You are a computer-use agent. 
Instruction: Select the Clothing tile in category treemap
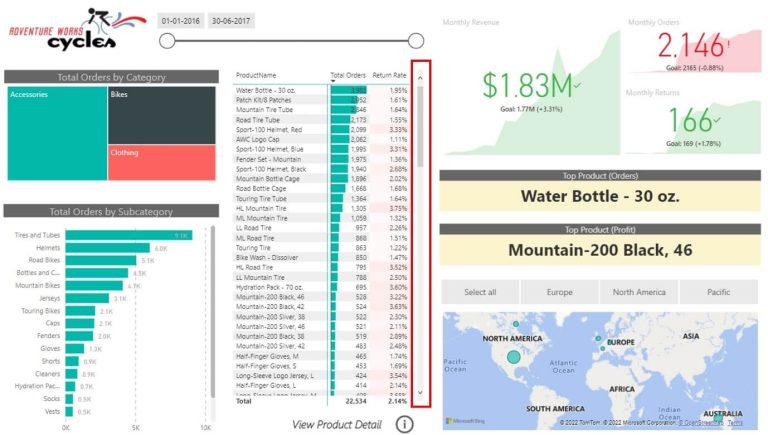[161, 163]
